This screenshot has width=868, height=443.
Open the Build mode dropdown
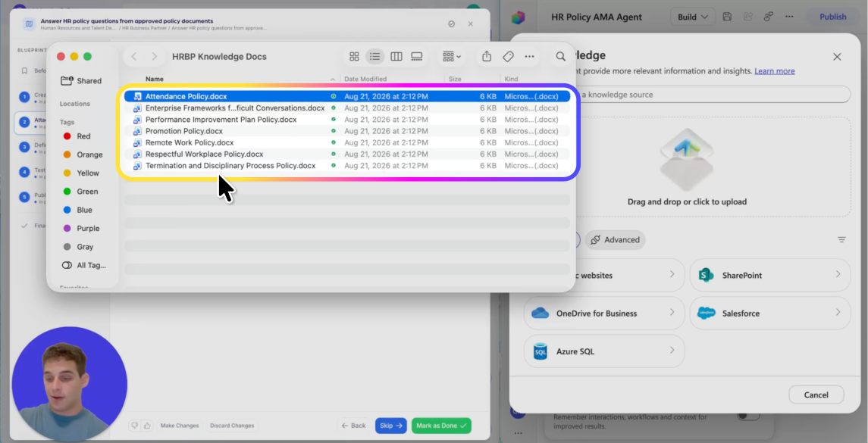click(693, 17)
